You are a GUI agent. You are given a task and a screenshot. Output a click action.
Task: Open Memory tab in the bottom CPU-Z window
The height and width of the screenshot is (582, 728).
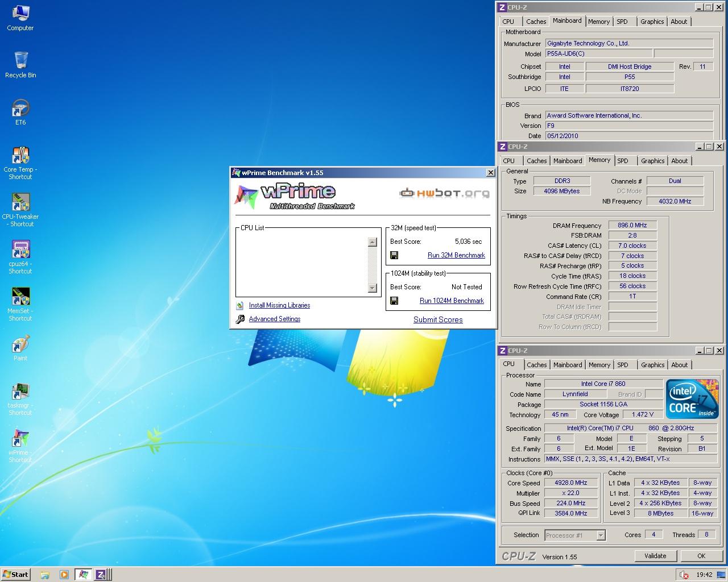click(599, 365)
